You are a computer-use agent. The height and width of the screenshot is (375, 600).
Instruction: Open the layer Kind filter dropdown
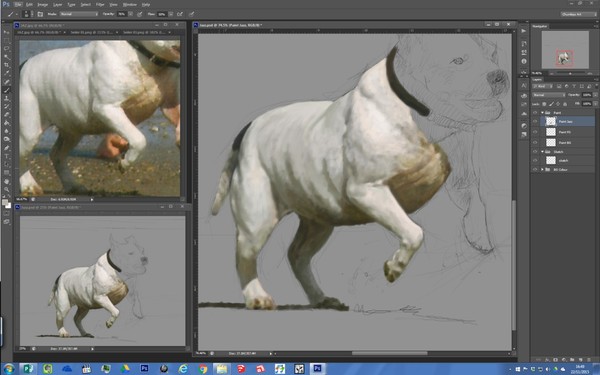(x=543, y=86)
